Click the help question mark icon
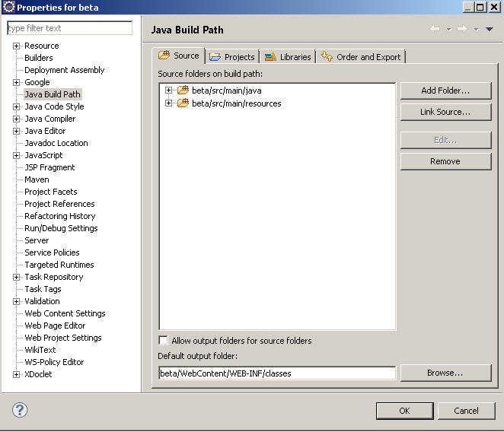The image size is (504, 432). coord(20,410)
